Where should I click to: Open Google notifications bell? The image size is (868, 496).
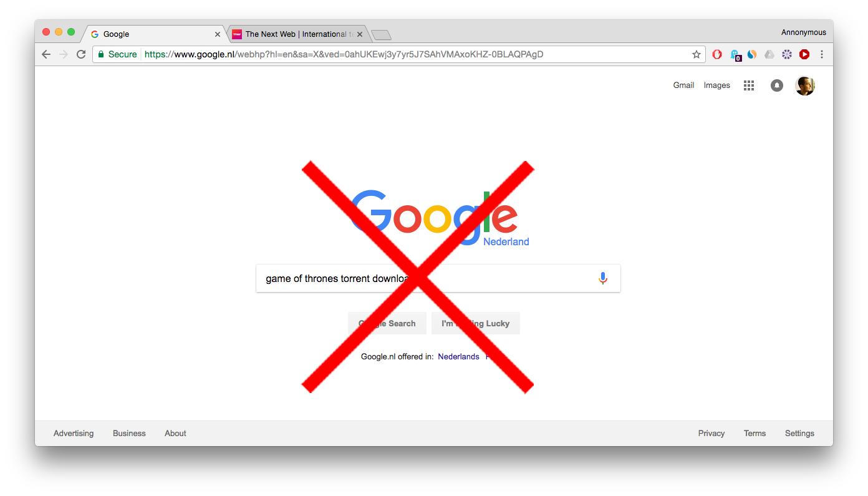(x=776, y=85)
